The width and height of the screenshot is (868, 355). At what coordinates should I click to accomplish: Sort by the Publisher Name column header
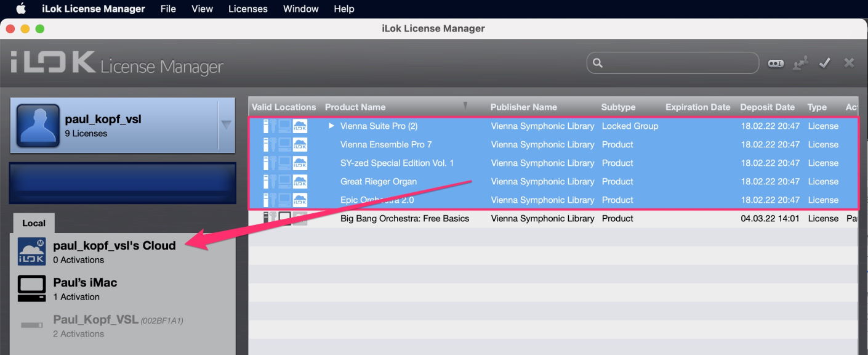tap(524, 107)
